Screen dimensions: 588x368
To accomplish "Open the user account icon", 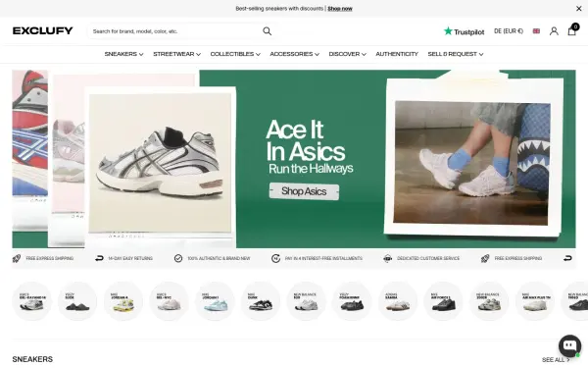I will pyautogui.click(x=554, y=31).
